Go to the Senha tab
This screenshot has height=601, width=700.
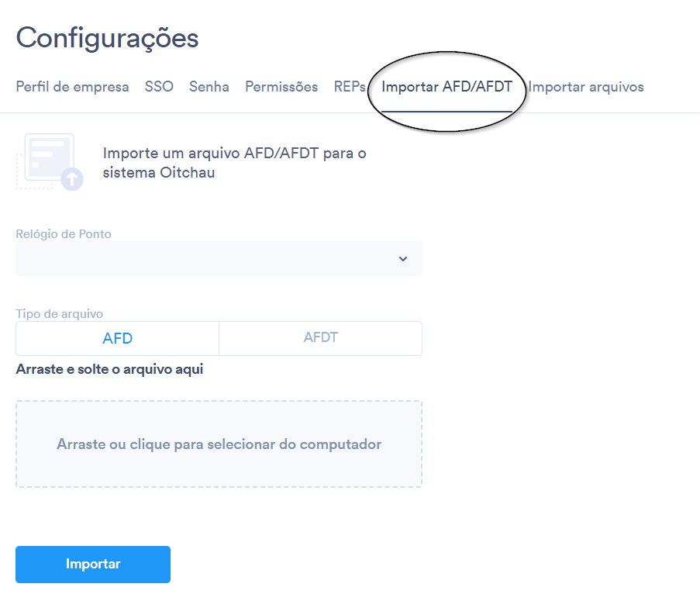click(x=209, y=87)
